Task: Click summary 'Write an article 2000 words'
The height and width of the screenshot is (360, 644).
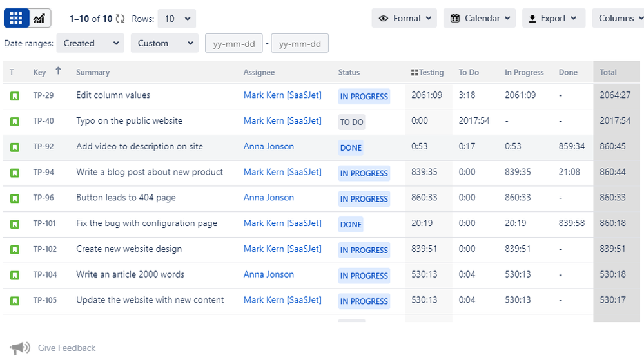Action: tap(130, 274)
